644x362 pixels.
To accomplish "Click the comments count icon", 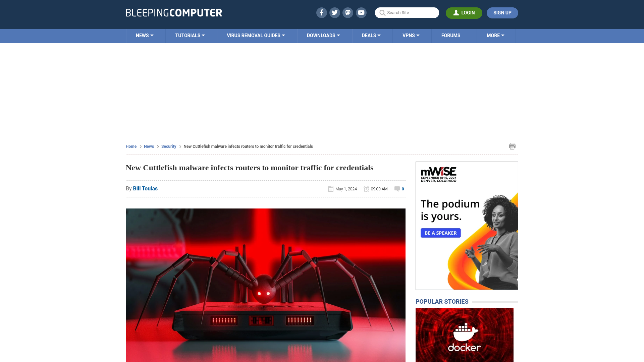I will pyautogui.click(x=397, y=189).
